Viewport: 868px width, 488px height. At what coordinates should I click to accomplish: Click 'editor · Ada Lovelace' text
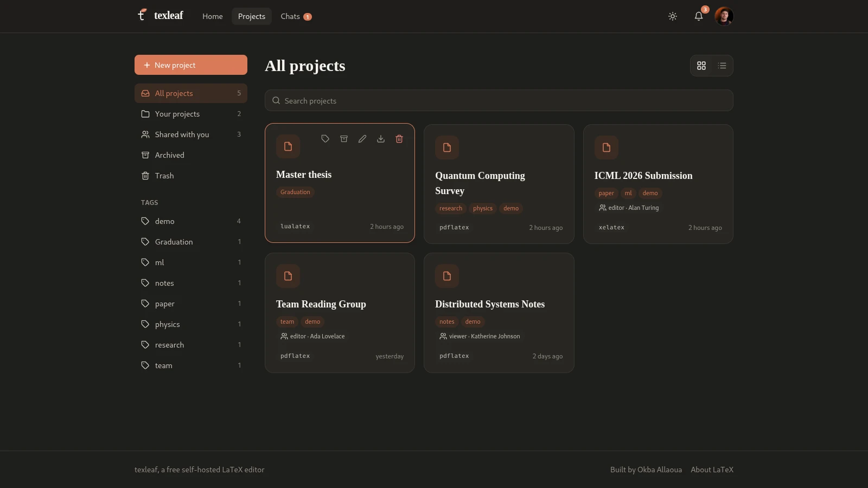(x=317, y=336)
